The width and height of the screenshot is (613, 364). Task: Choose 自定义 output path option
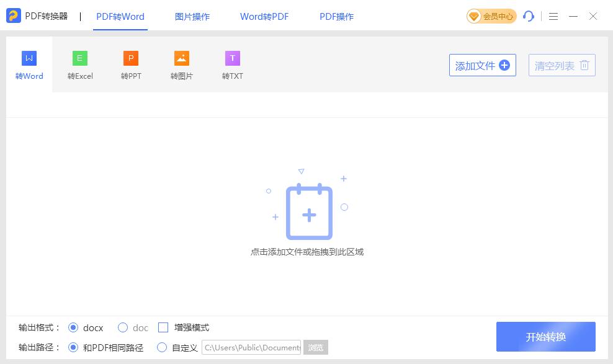[162, 347]
